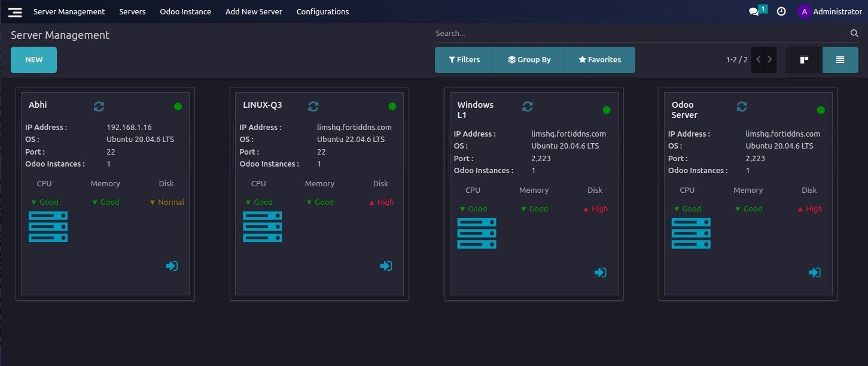Viewport: 868px width, 366px height.
Task: Log in to Odoo Server via arrow icon
Action: point(814,273)
